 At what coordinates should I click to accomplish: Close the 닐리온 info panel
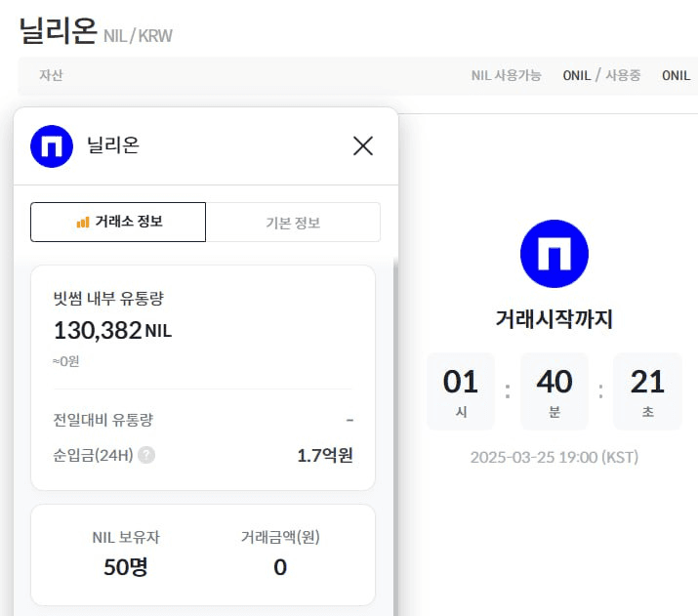pyautogui.click(x=363, y=146)
